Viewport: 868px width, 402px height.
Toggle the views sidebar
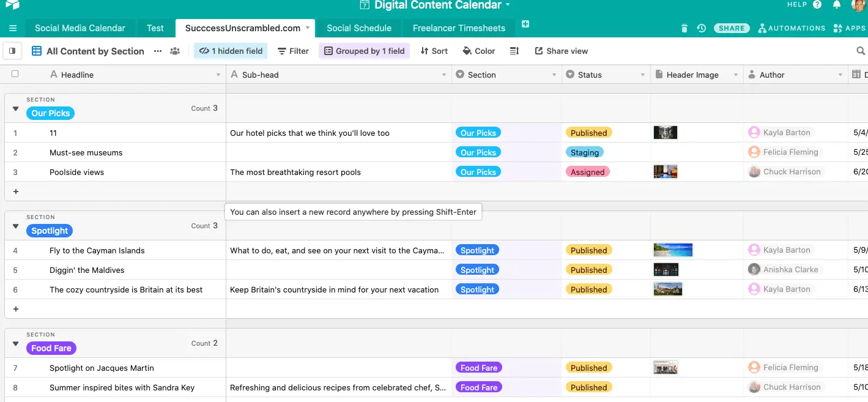coord(12,51)
